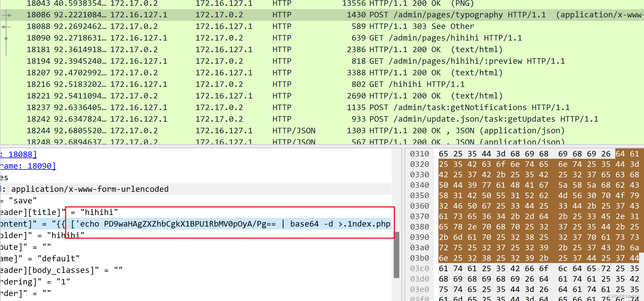Select packet 18181 200 OK text/html row
This screenshot has height=301, width=644.
pos(322,50)
